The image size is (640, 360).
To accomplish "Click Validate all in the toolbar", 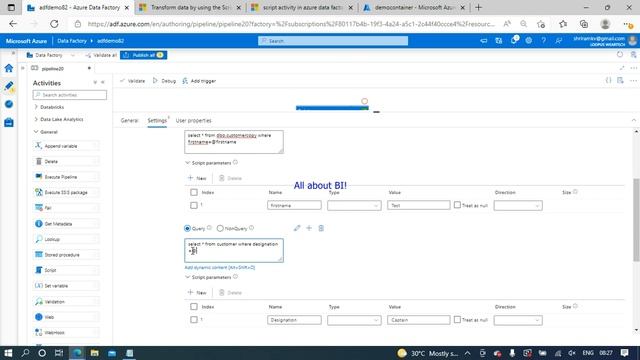I will coord(101,55).
